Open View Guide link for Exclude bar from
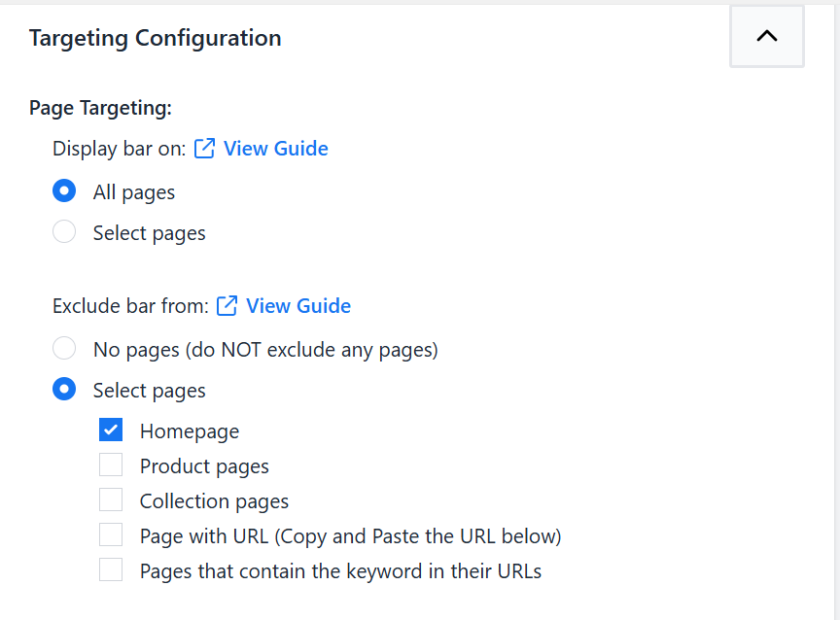The width and height of the screenshot is (840, 620). (x=298, y=306)
